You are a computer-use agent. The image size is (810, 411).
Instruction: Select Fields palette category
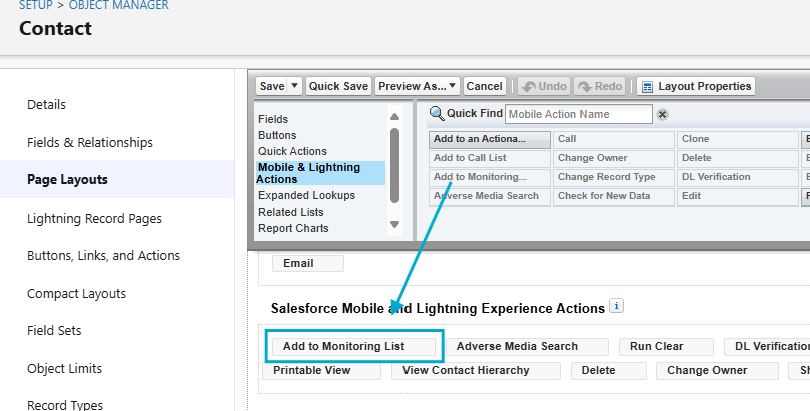coord(273,119)
